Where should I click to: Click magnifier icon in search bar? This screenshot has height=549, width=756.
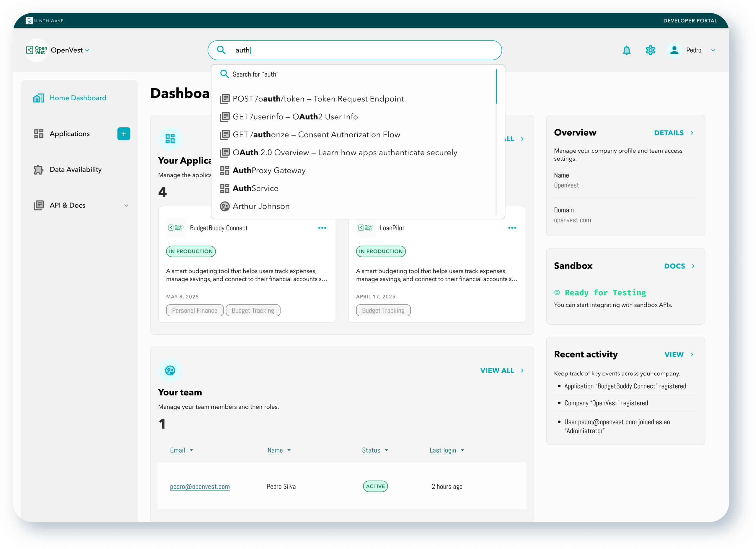click(x=221, y=50)
